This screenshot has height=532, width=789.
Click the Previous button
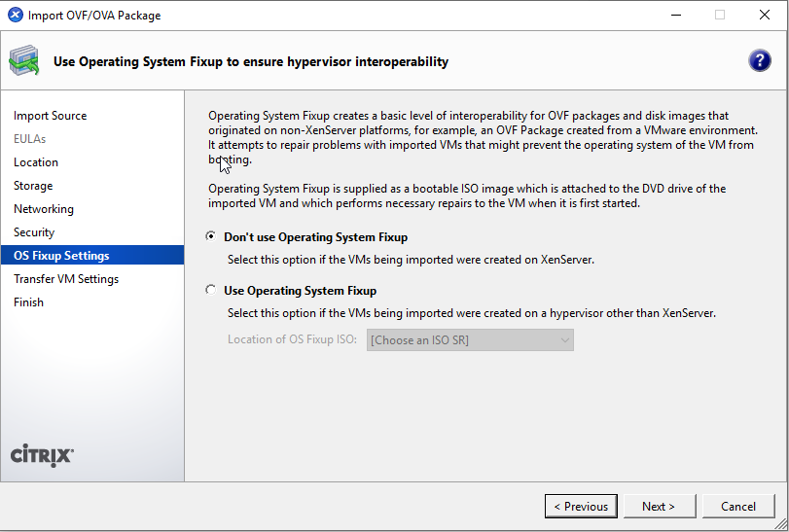581,506
